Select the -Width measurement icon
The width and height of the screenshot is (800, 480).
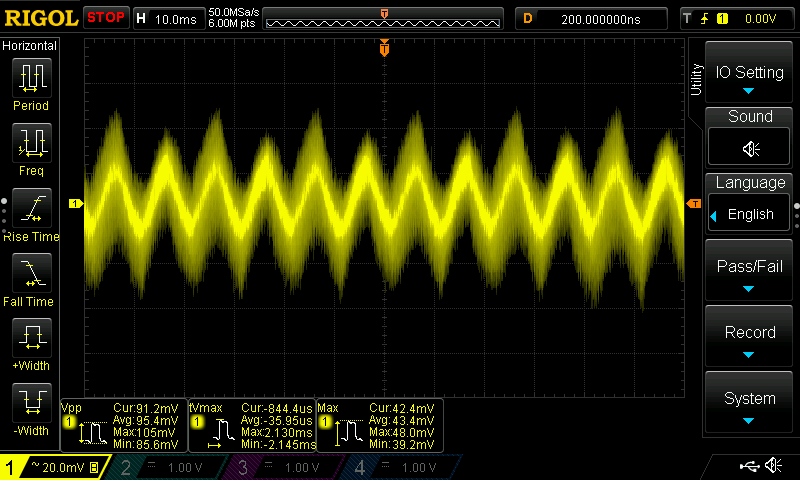[x=32, y=402]
